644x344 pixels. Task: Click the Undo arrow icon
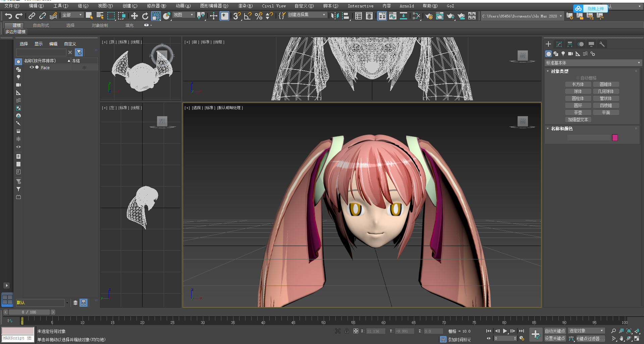[8, 16]
